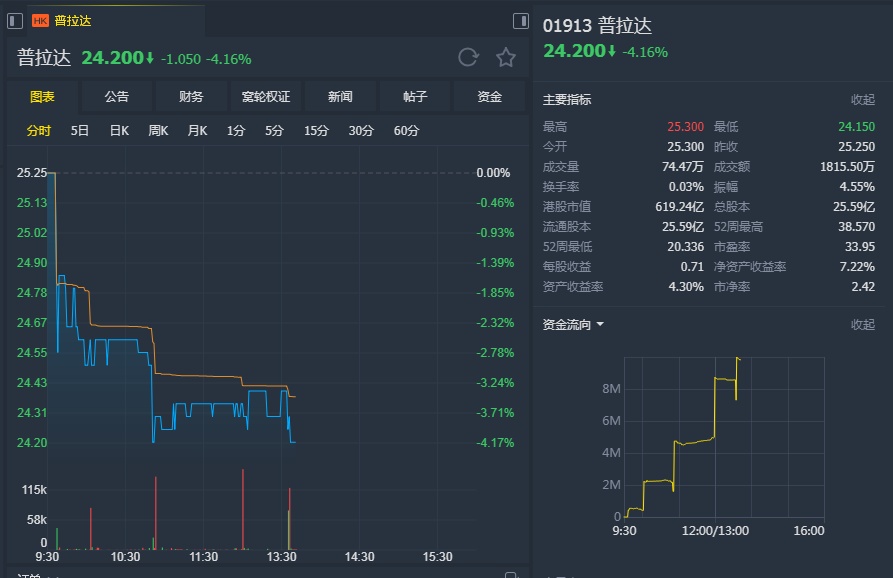Click the 昨收 value 25.250
The width and height of the screenshot is (893, 578).
click(x=857, y=146)
